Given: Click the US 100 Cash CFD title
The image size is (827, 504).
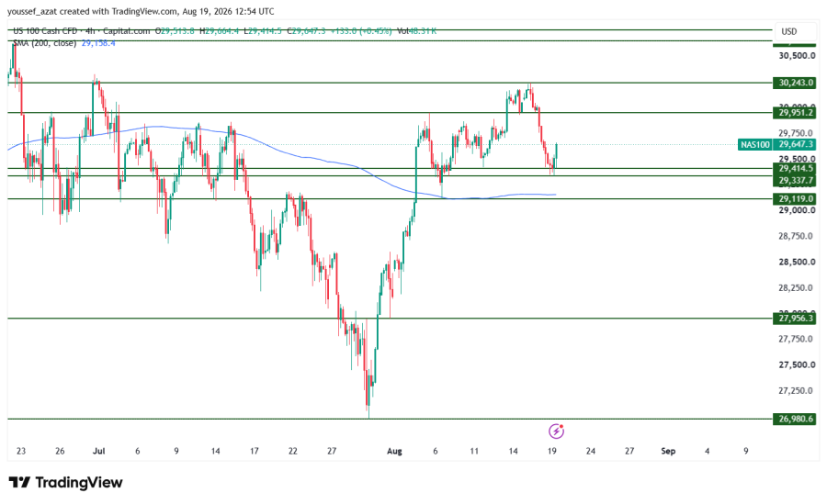Looking at the screenshot, I should tap(45, 31).
